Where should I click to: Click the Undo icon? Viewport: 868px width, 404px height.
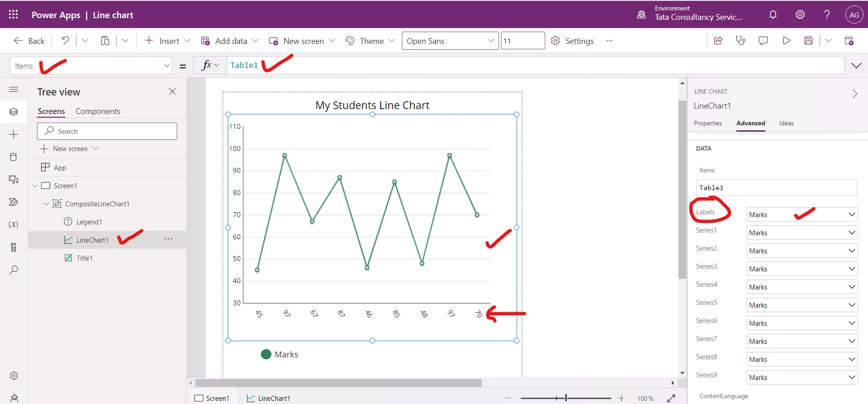66,41
